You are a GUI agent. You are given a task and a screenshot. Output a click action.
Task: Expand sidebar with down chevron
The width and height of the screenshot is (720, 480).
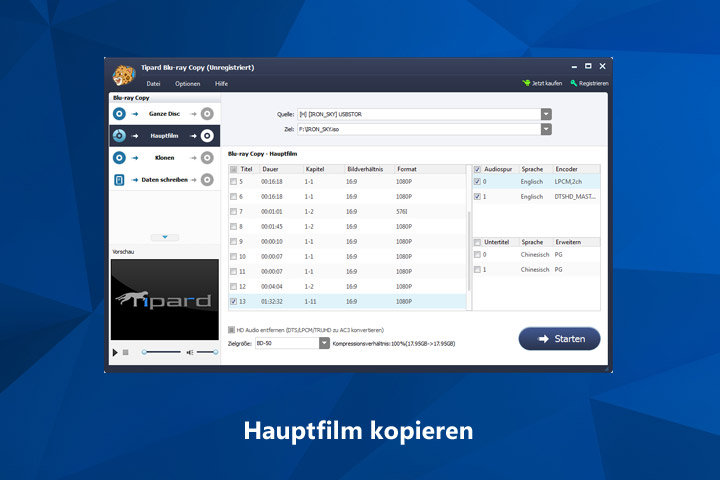(x=165, y=237)
